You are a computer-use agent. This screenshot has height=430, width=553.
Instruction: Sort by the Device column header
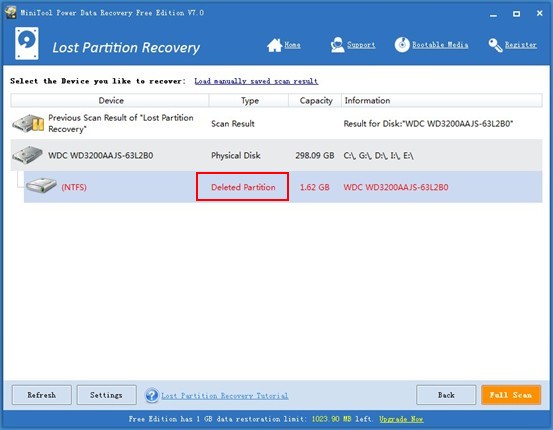coord(110,101)
